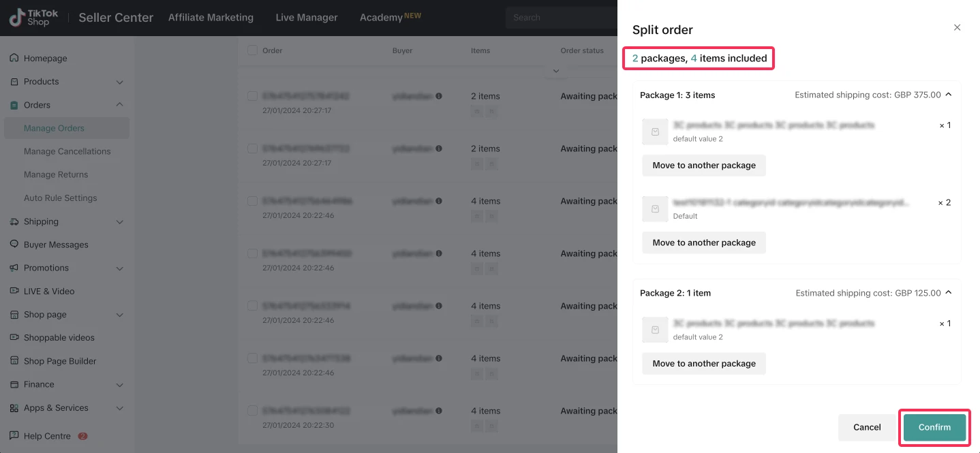
Task: Expand the Apps & Services chevron
Action: 120,408
